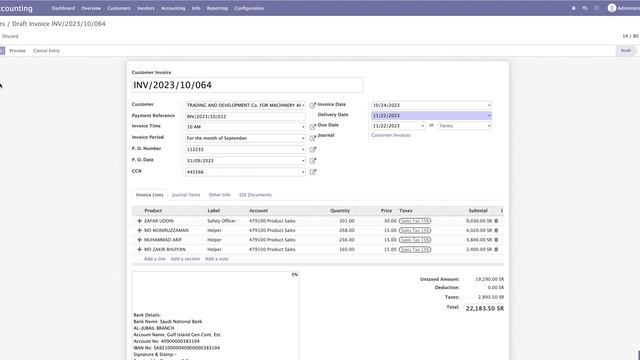Viewport: 640px width, 360px height.
Task: Delete the ZAFAR UDDIN invoice line
Action: pos(496,221)
